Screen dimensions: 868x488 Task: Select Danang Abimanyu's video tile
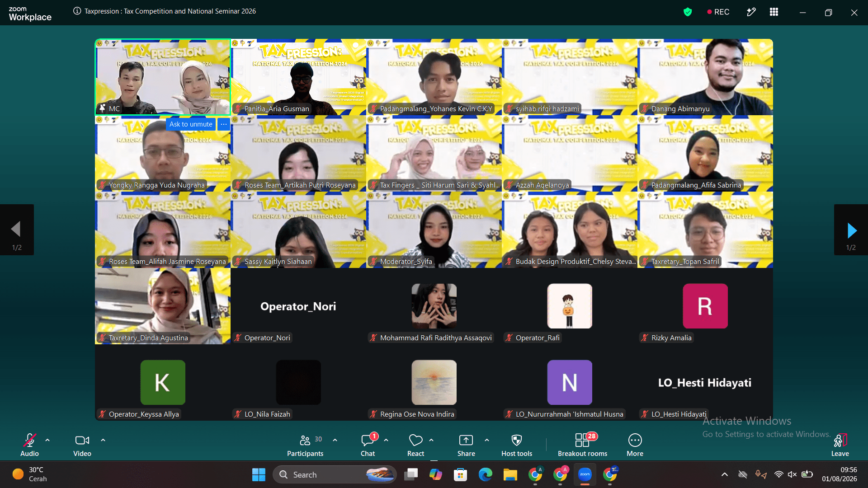pyautogui.click(x=705, y=77)
